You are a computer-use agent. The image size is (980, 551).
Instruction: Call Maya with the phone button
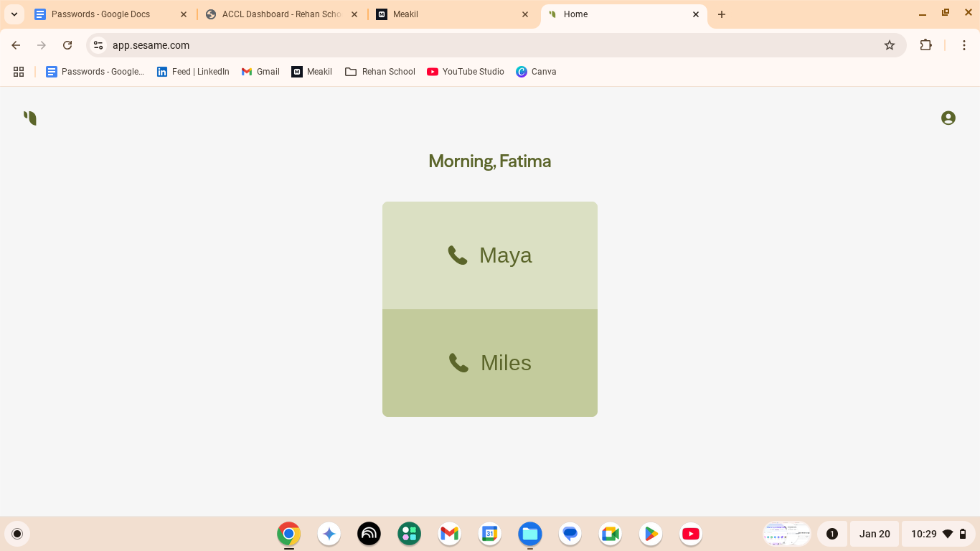pos(489,255)
